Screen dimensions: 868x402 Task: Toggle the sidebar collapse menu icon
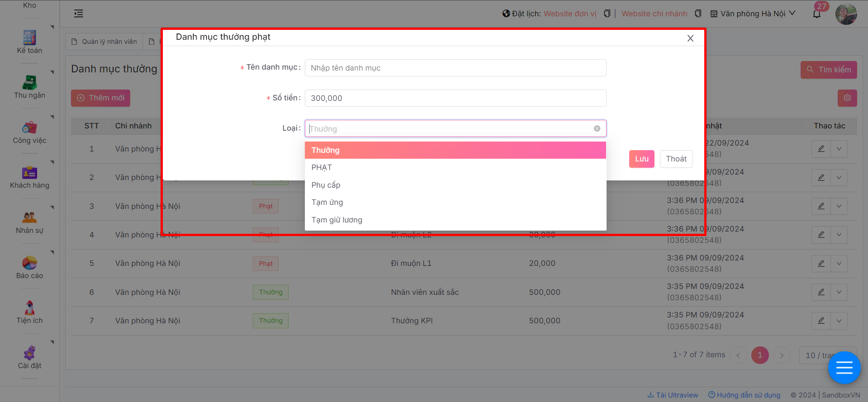(79, 14)
